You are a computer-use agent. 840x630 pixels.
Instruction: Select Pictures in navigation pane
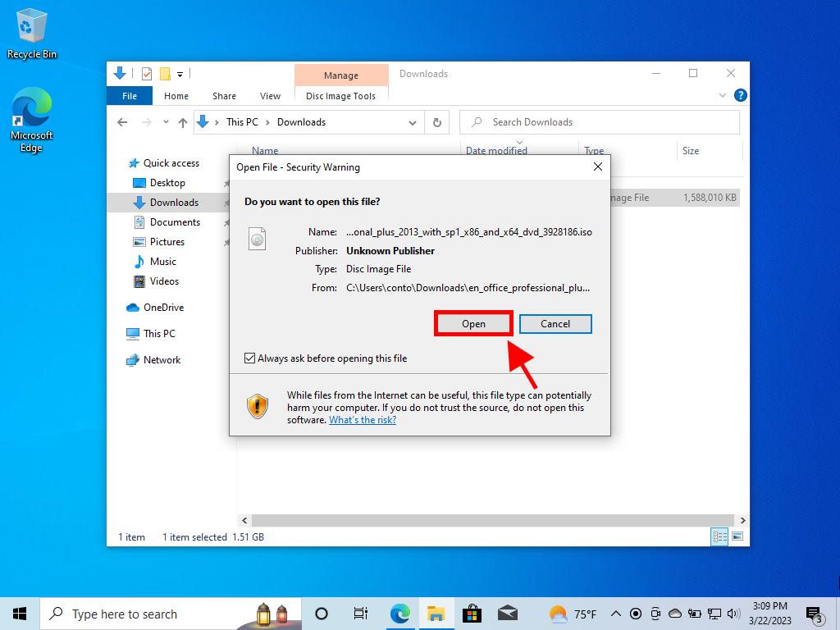pyautogui.click(x=167, y=242)
